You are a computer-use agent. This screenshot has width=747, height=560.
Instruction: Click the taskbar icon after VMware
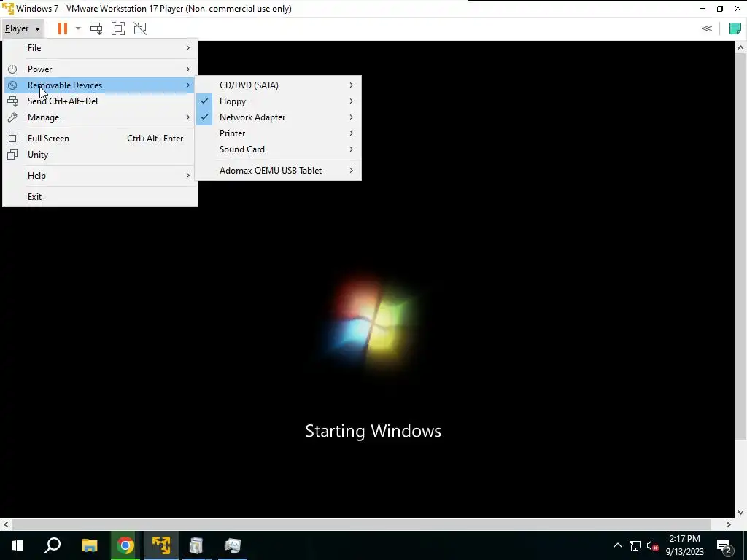[196, 545]
